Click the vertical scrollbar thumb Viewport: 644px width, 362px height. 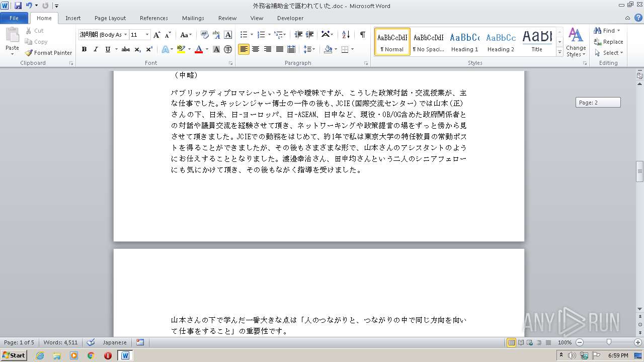tap(639, 171)
